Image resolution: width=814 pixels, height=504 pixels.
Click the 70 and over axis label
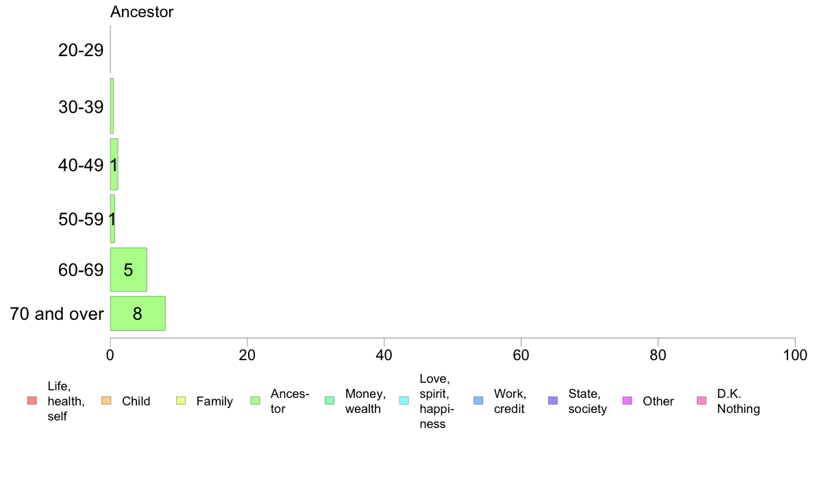(x=57, y=314)
